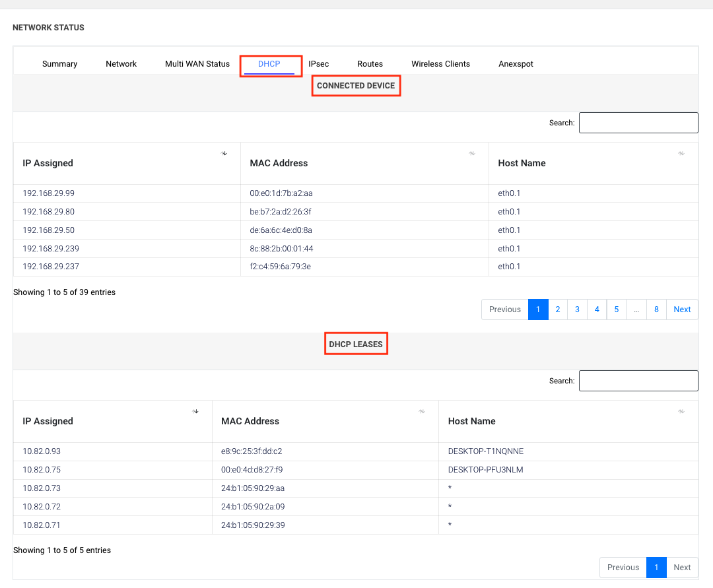Go to the Wireless Clients tab
This screenshot has width=713, height=588.
click(x=440, y=64)
